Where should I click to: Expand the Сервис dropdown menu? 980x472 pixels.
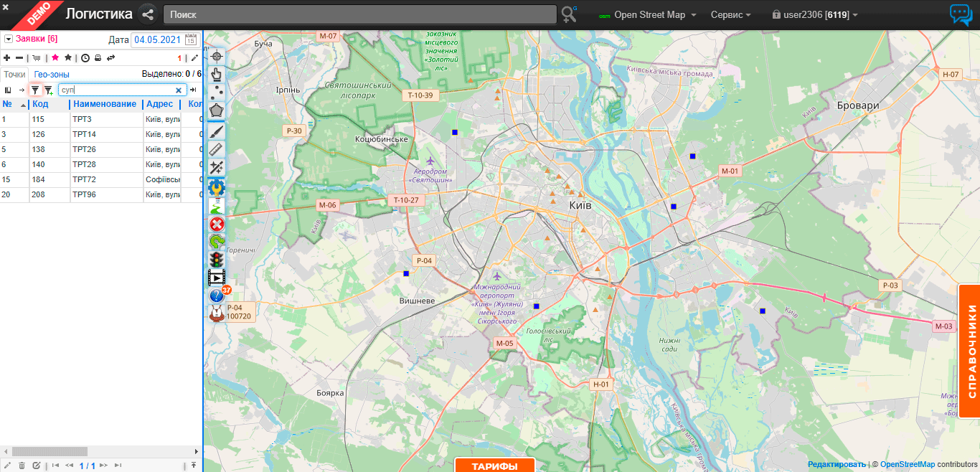(730, 15)
